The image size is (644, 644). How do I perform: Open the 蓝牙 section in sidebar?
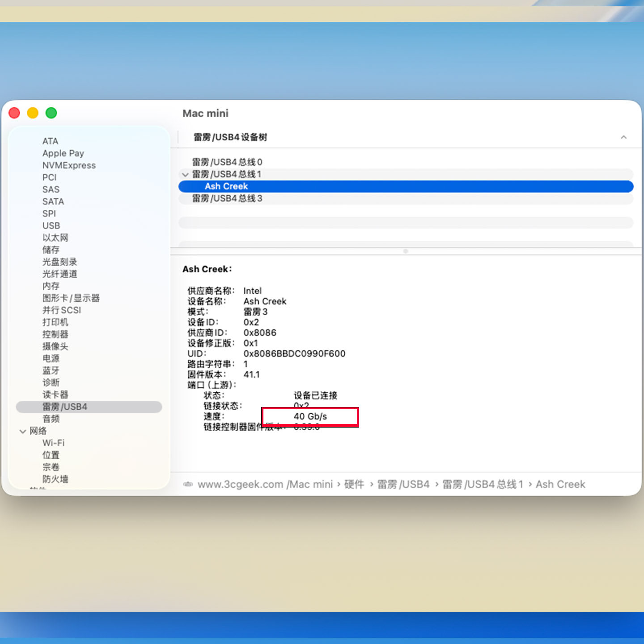pos(51,370)
